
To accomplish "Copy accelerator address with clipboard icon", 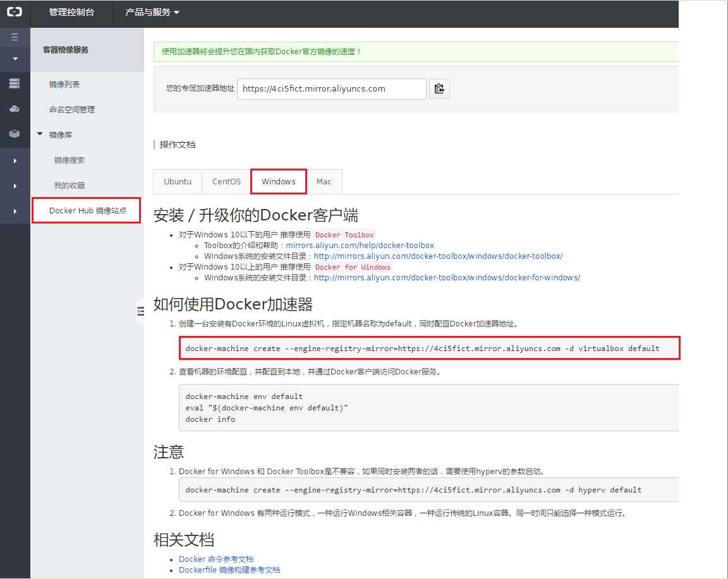I will tap(439, 88).
